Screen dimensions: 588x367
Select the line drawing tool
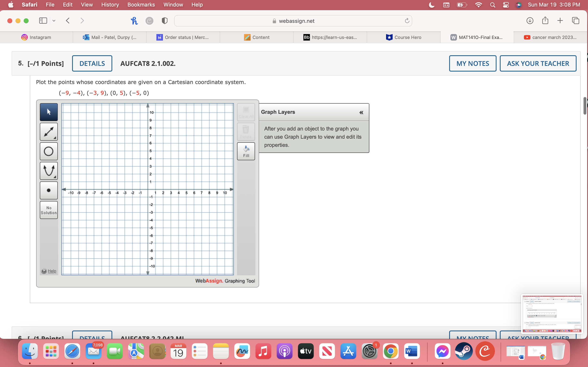point(48,132)
